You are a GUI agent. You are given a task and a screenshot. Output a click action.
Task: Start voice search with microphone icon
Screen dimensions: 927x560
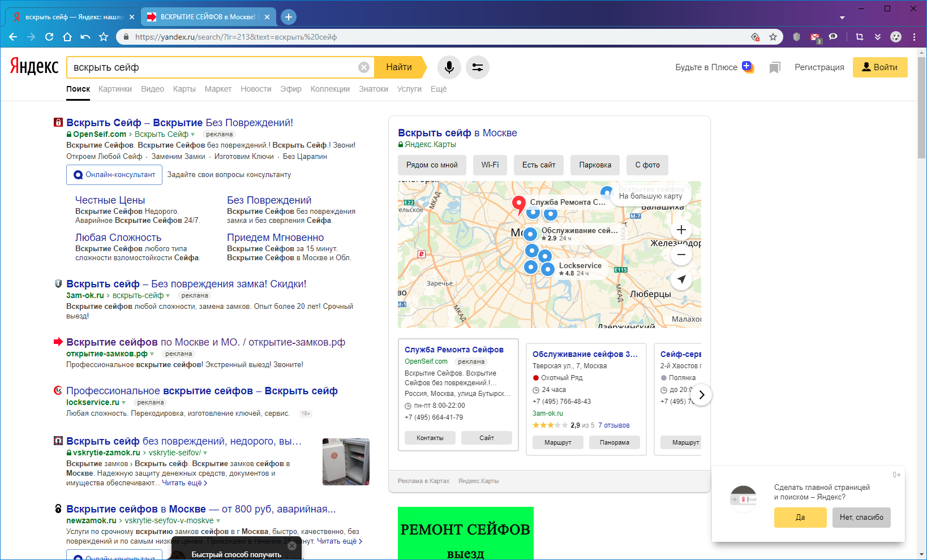pyautogui.click(x=449, y=67)
